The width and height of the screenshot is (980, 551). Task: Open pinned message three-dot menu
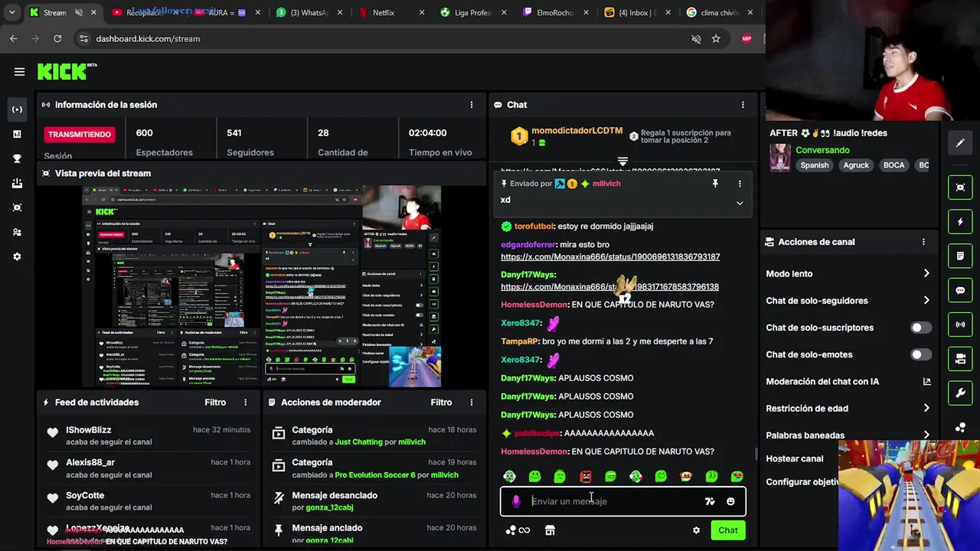click(740, 184)
